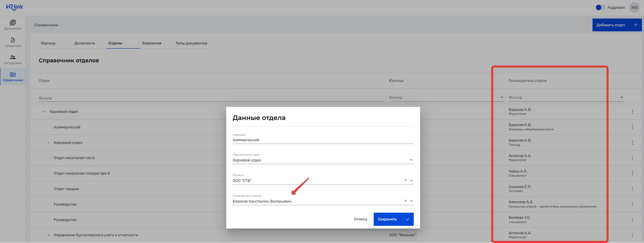Switch to the Типы документов tab
Screen dimensions: 644x243
[191, 43]
